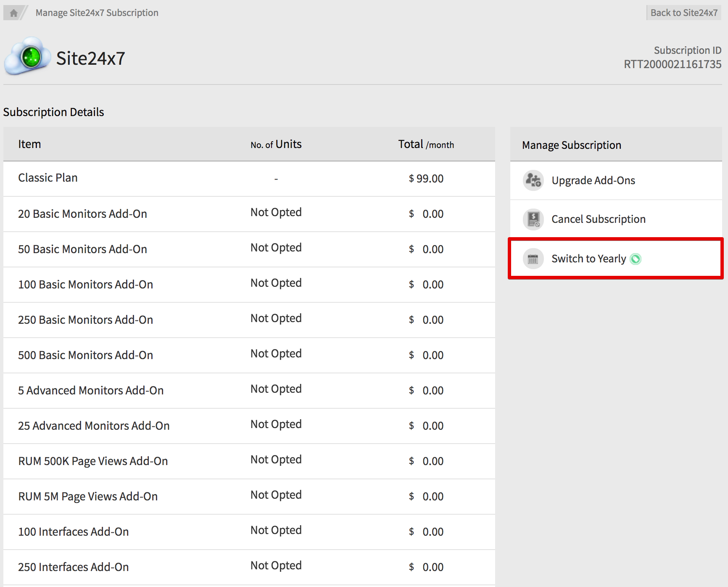
Task: Click Manage Site24x7 Subscription breadcrumb
Action: click(x=97, y=13)
